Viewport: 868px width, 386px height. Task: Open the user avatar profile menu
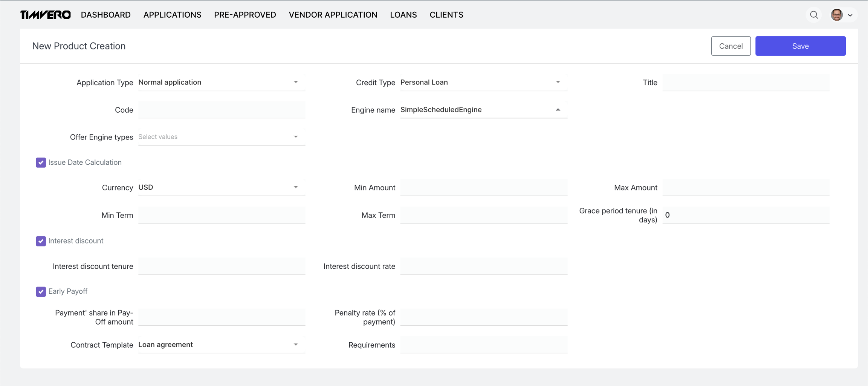point(841,15)
